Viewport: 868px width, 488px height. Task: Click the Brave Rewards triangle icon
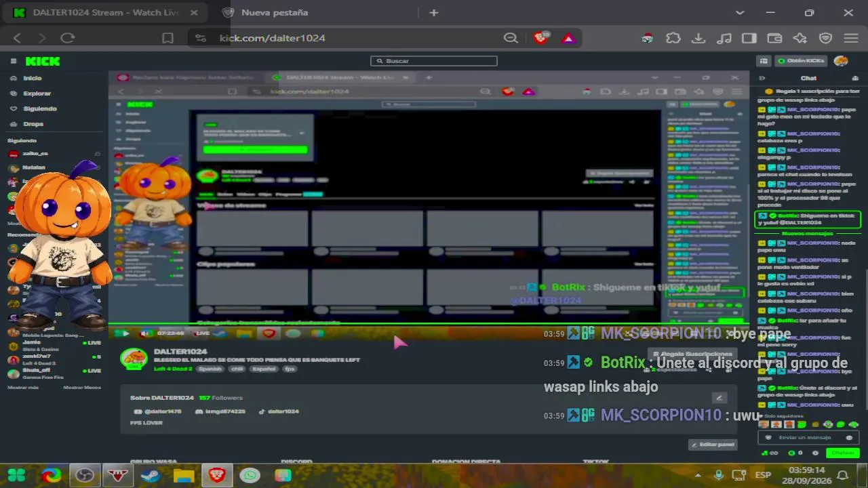coord(568,39)
